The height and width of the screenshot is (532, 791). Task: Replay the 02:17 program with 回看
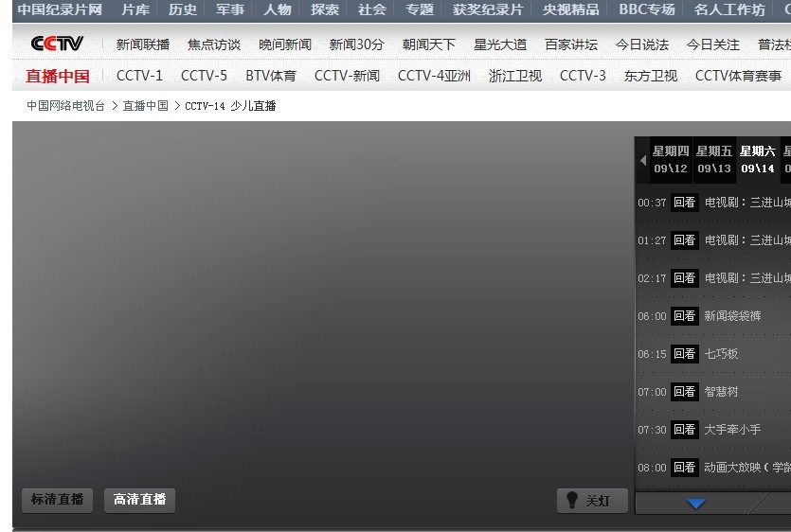(x=685, y=278)
